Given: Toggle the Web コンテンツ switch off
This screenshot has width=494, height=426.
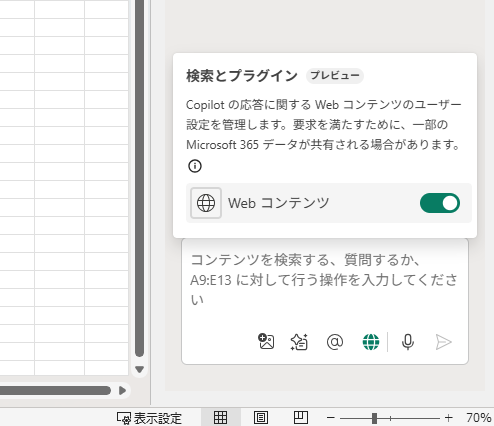Looking at the screenshot, I should [x=440, y=203].
